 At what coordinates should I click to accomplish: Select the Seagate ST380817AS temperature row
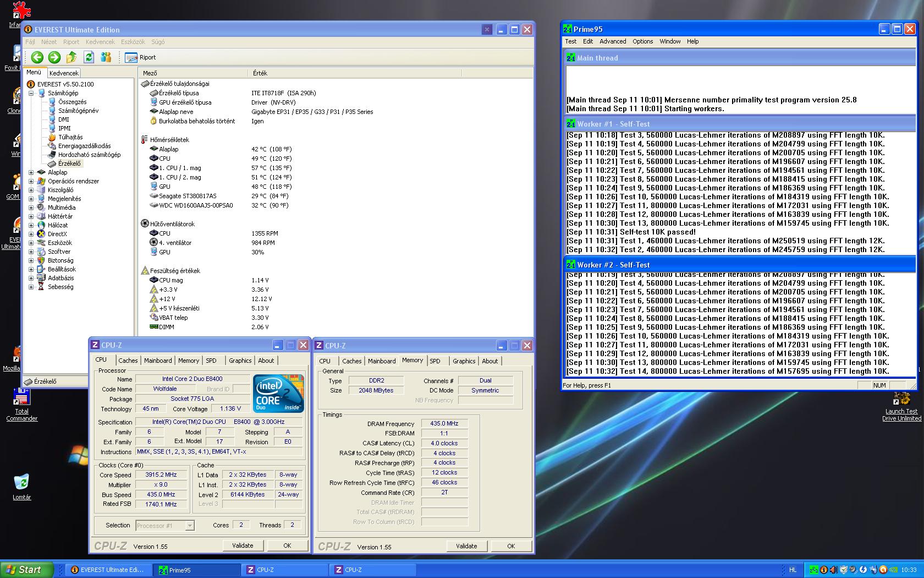click(335, 196)
